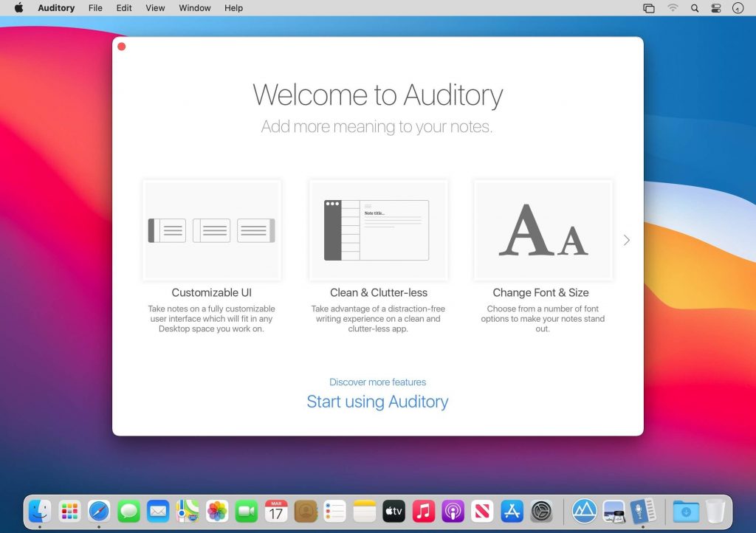This screenshot has width=756, height=533.
Task: Open the Help menu
Action: tap(233, 8)
